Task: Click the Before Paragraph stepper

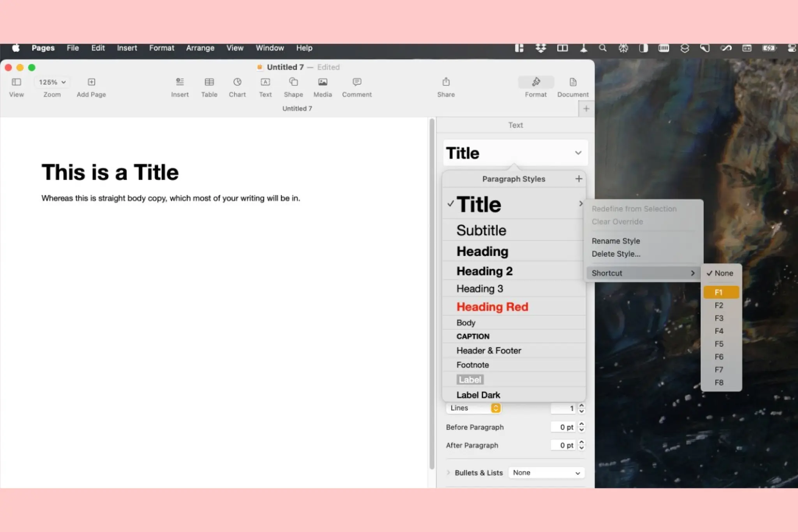Action: click(581, 427)
